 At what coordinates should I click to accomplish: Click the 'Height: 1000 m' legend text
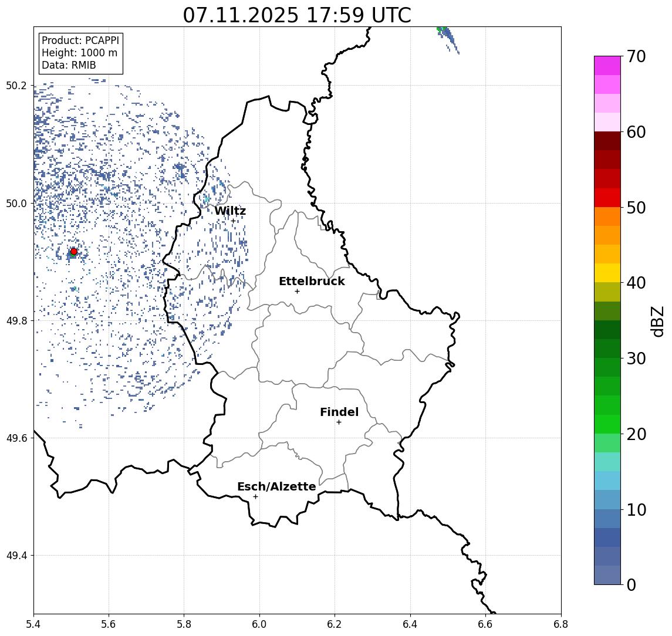point(79,53)
